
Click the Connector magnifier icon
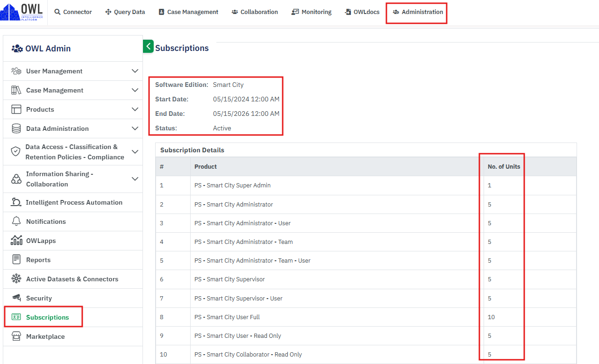coord(57,12)
